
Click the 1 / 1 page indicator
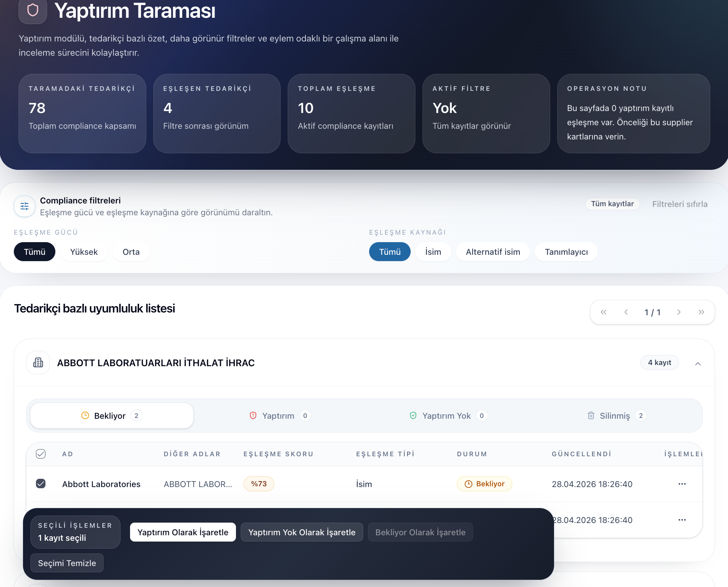[653, 312]
